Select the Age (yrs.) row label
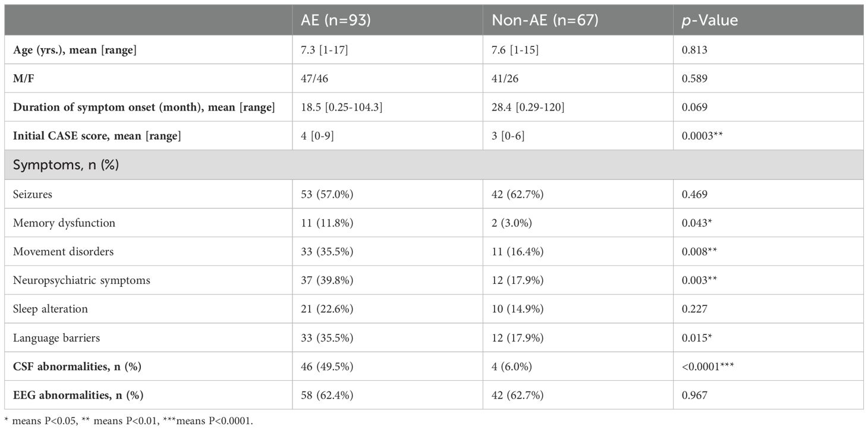868x430 pixels. pos(75,50)
